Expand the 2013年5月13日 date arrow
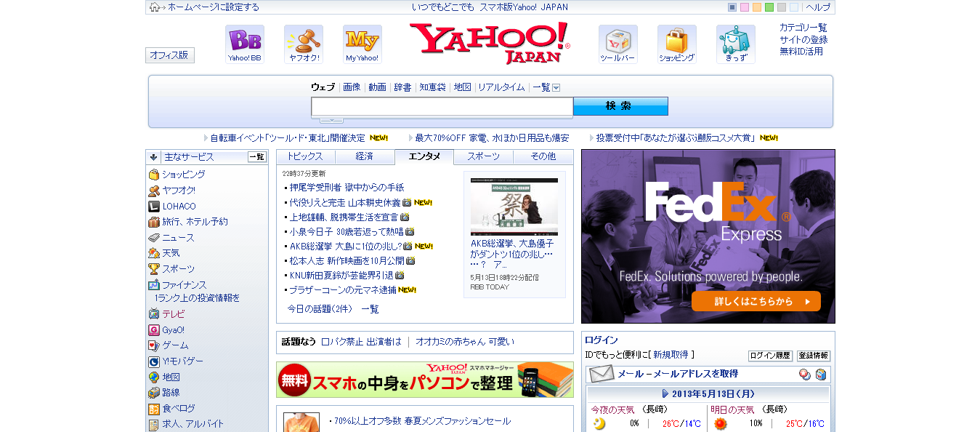The width and height of the screenshot is (980, 432). click(665, 393)
